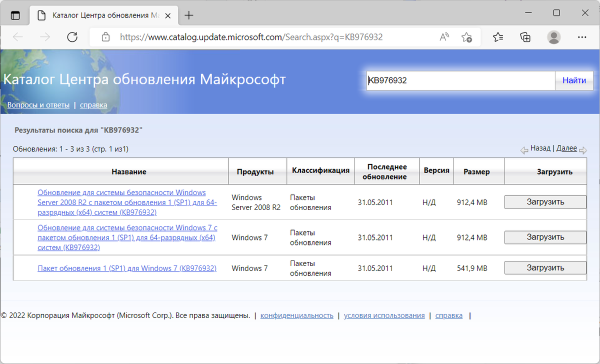This screenshot has width=600, height=364.
Task: Sort results by Версия column
Action: 436,170
